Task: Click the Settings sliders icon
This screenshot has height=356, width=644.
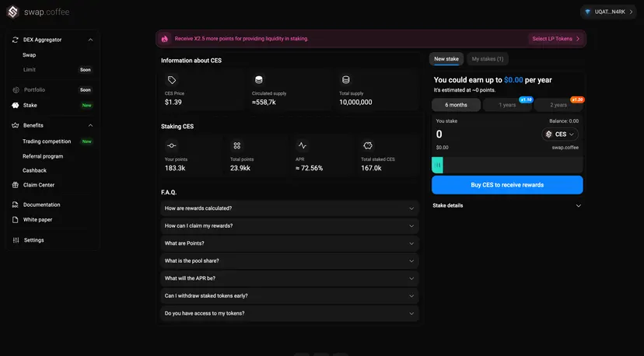Action: click(x=16, y=240)
